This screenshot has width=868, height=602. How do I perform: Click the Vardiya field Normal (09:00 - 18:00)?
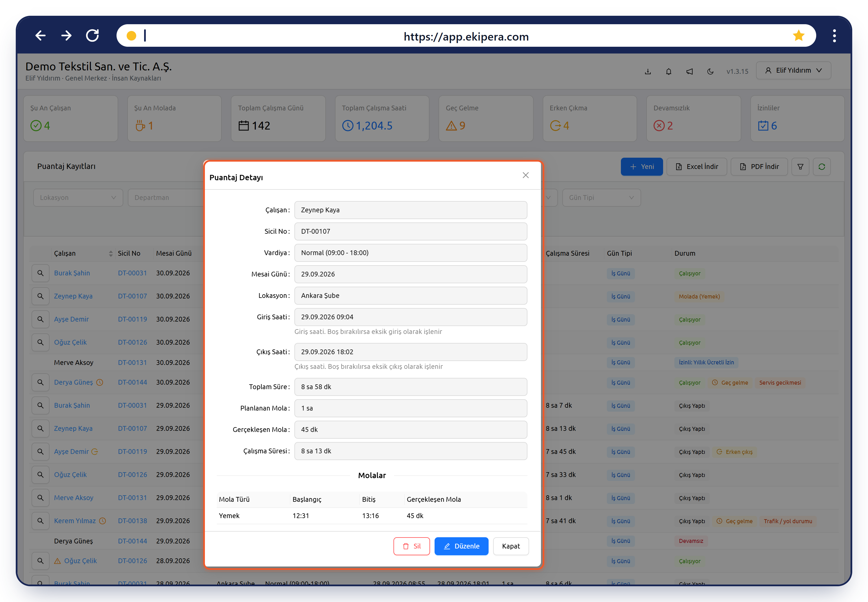411,253
